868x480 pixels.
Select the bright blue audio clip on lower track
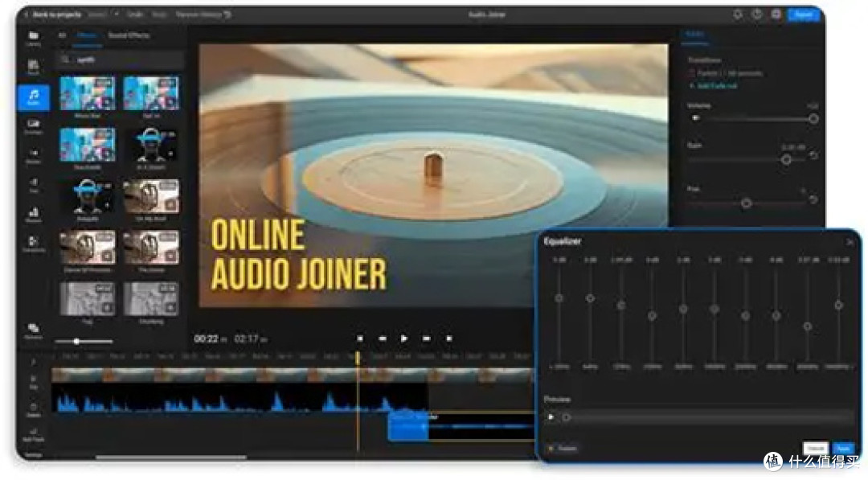(x=408, y=426)
